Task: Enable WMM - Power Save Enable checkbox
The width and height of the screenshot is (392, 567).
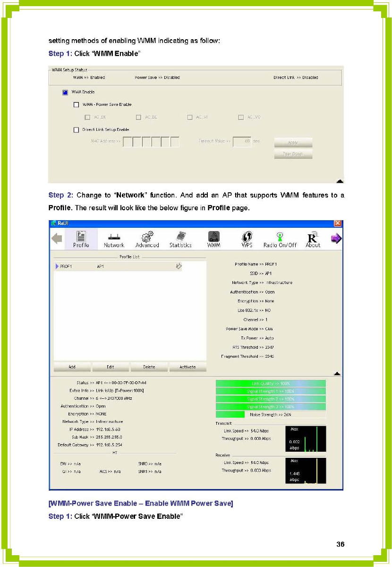Action: coord(76,104)
